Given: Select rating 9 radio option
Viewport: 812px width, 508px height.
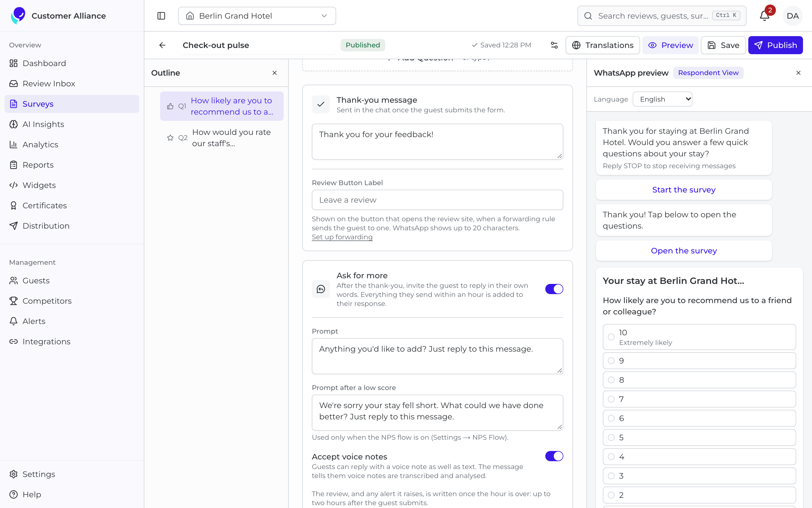Looking at the screenshot, I should (699, 361).
